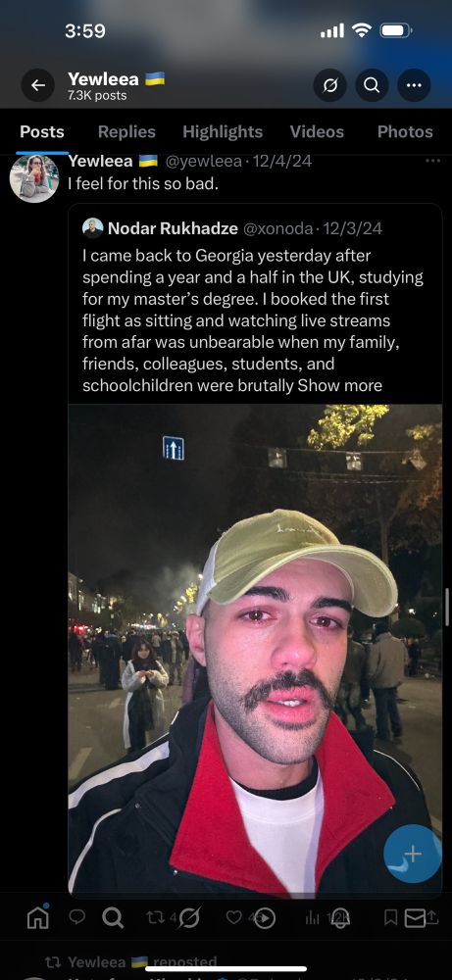Viewport: 452px width, 980px height.
Task: Switch to the Highlights tab
Action: pyautogui.click(x=223, y=132)
